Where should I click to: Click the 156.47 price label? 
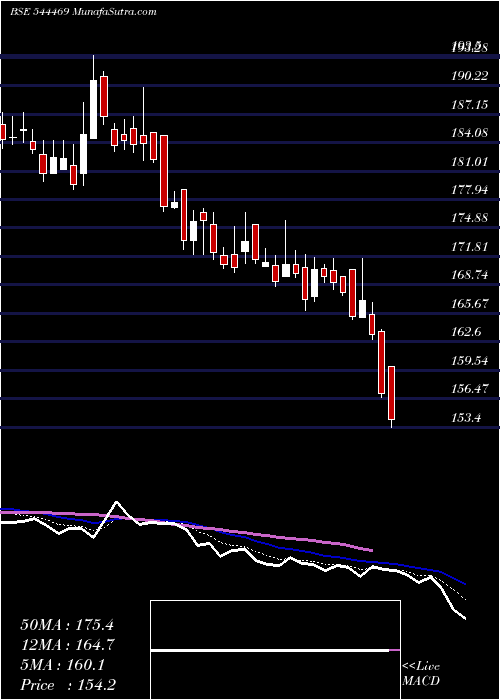[469, 389]
